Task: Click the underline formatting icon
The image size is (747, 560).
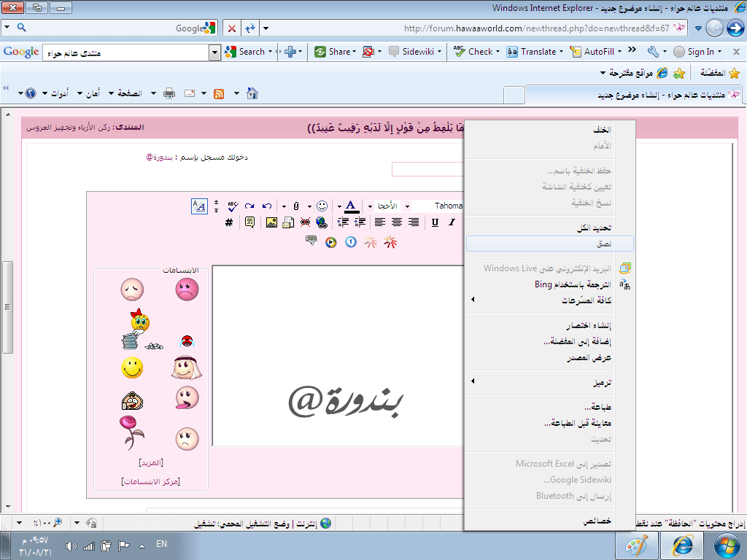Action: [435, 222]
